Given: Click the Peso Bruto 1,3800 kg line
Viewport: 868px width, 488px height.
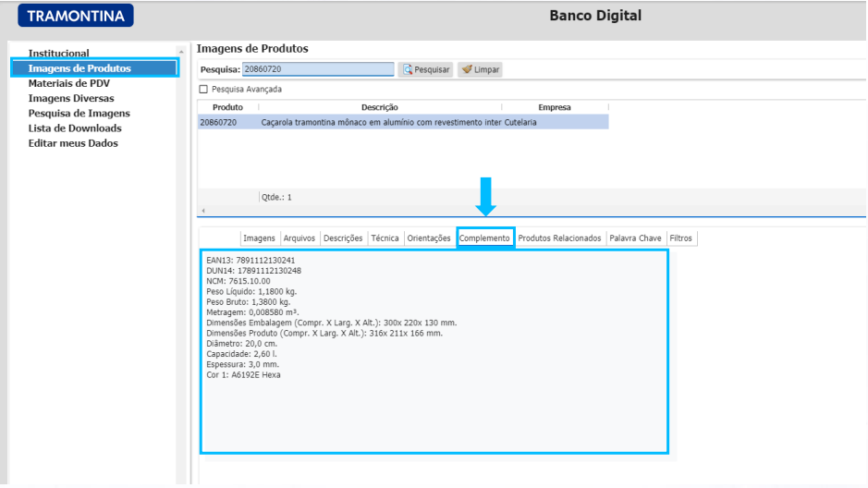Looking at the screenshot, I should click(x=249, y=302).
